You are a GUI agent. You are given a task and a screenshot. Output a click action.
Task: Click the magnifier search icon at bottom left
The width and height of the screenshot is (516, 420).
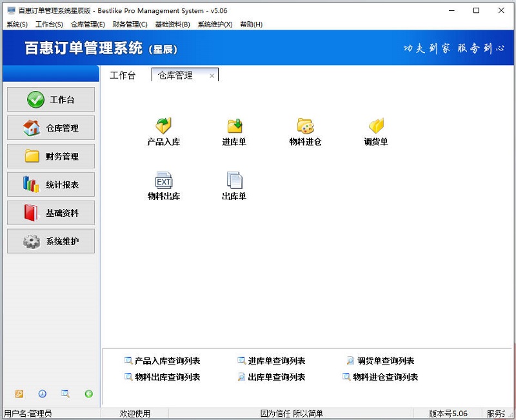(x=64, y=394)
